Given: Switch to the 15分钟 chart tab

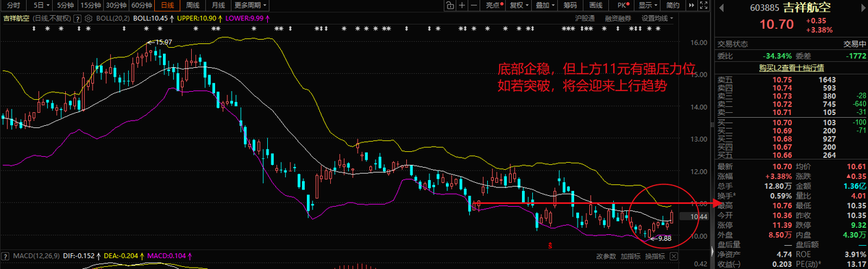Looking at the screenshot, I should tap(90, 5).
